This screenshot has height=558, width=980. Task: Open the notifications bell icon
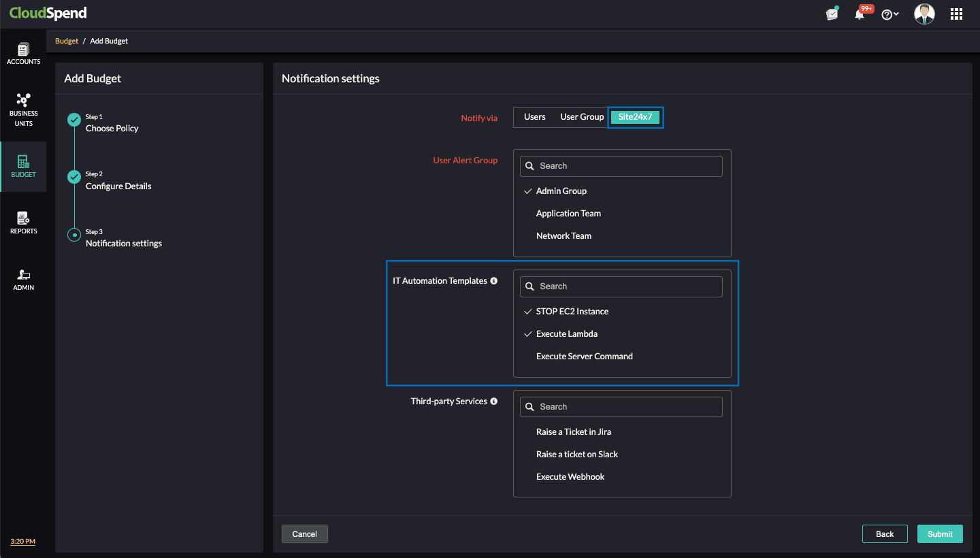(860, 14)
